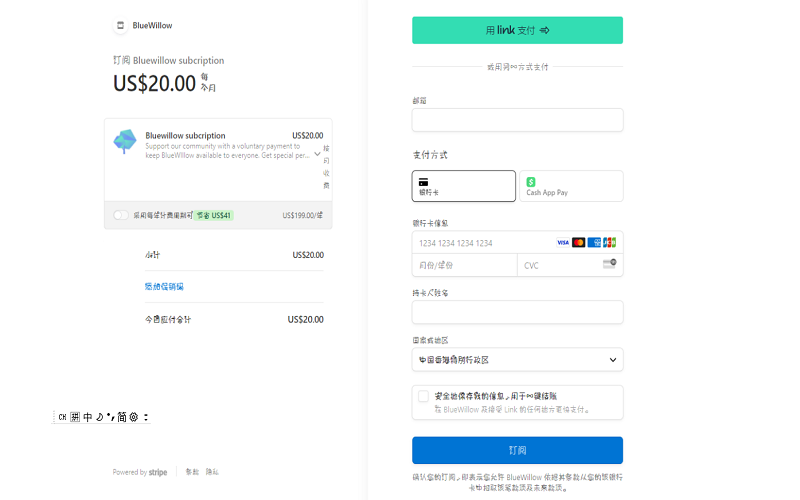Image resolution: width=800 pixels, height=500 pixels.
Task: Click the green Cash App Pay icon
Action: click(531, 182)
